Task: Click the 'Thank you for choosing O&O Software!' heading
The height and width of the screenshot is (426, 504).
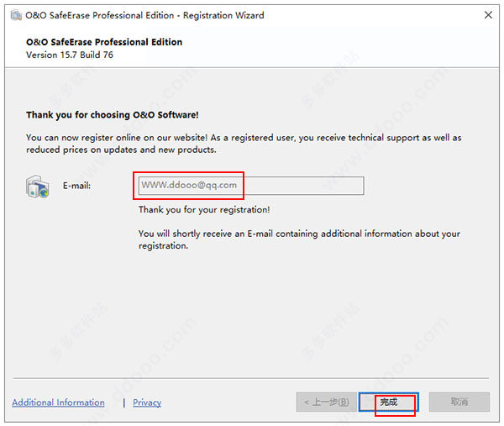Action: click(113, 115)
